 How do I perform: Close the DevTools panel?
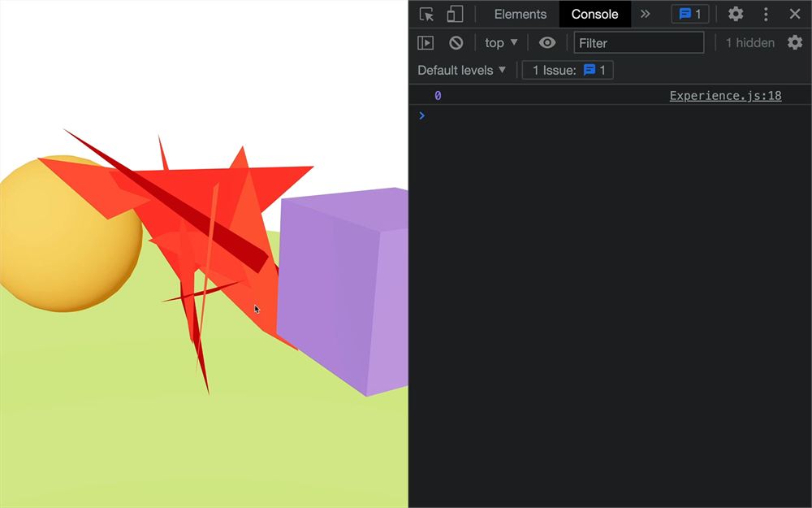coord(794,14)
